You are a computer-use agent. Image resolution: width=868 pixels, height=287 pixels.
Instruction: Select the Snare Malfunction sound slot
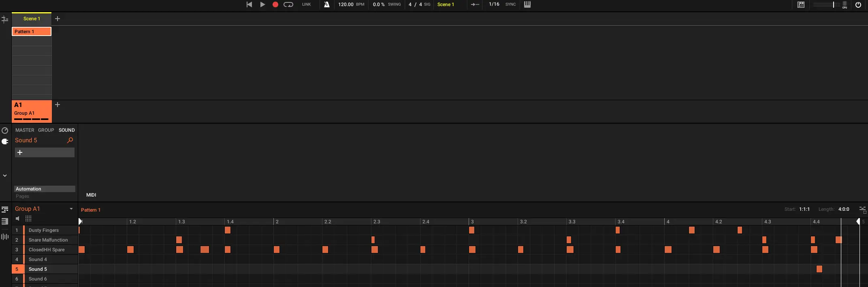(48, 240)
